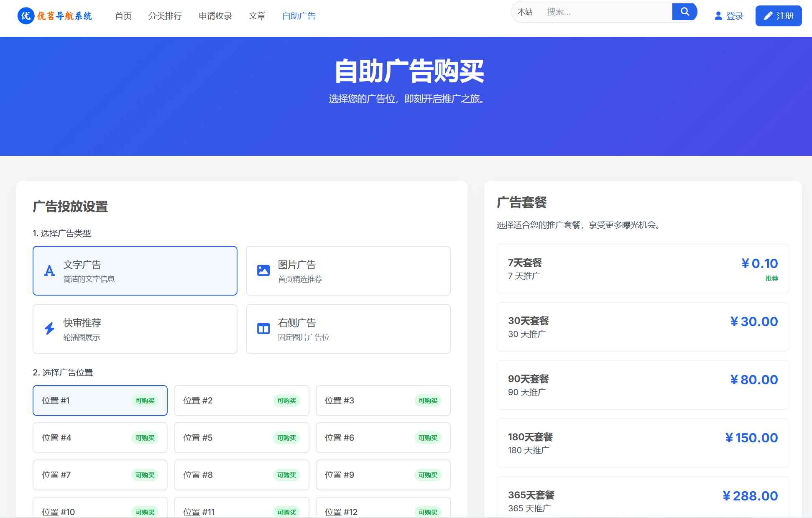Switch to the 分类排行 nav item

pos(166,16)
